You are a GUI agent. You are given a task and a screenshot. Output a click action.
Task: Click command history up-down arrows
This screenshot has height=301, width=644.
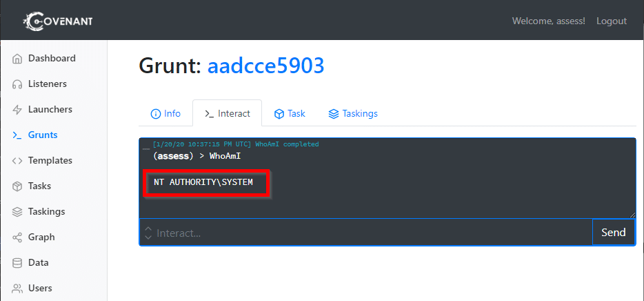coord(148,233)
